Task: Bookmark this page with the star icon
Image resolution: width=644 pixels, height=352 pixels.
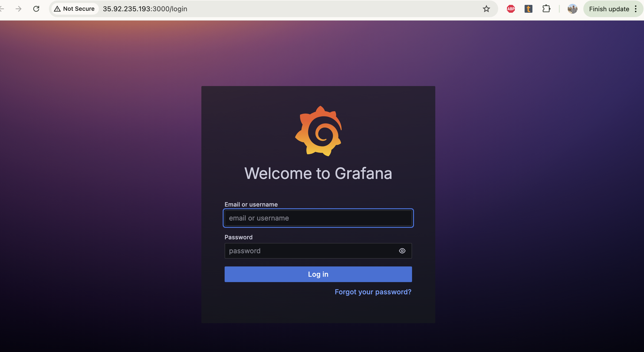Action: pyautogui.click(x=486, y=9)
